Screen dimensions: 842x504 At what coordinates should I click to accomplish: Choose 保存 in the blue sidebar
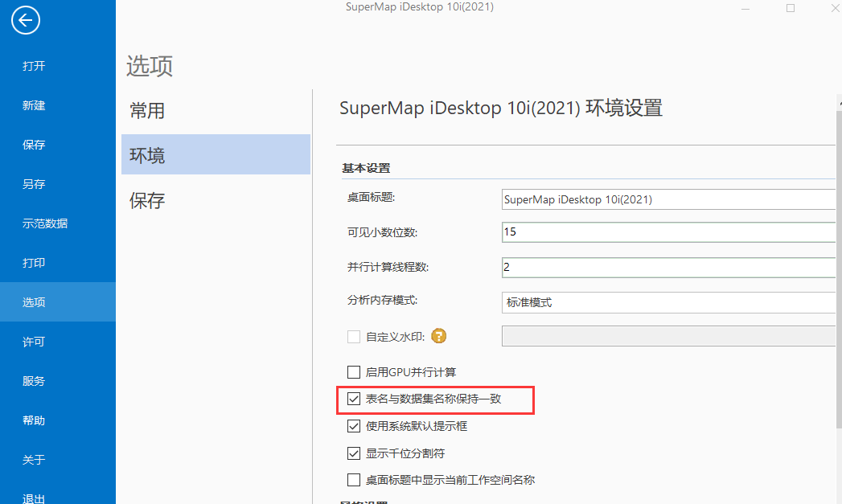coord(34,145)
